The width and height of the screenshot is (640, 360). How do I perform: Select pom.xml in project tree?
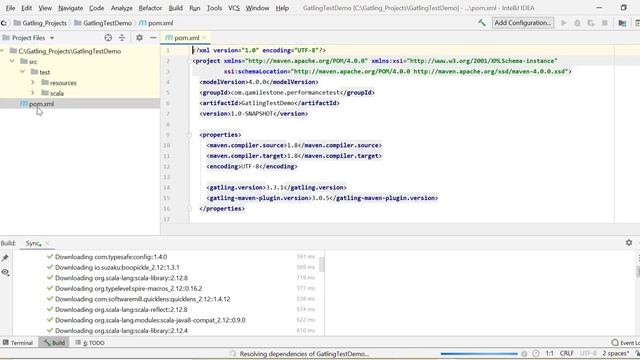click(x=80, y=104)
